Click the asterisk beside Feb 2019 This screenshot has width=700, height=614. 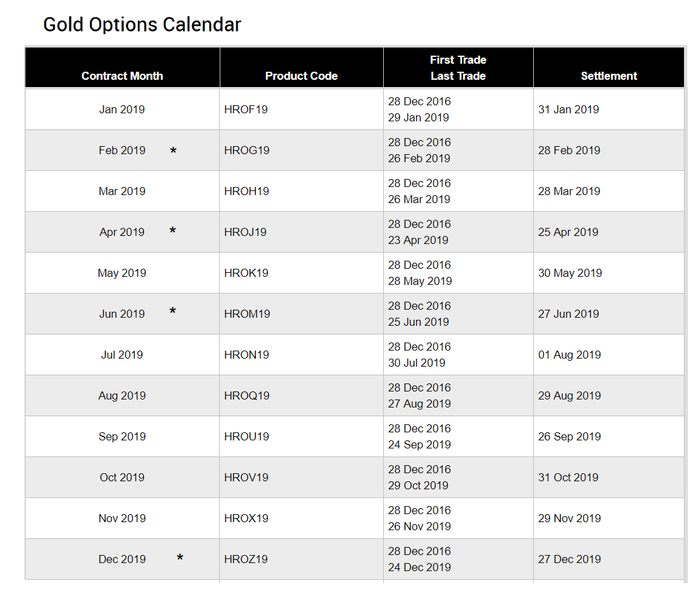[x=173, y=151]
